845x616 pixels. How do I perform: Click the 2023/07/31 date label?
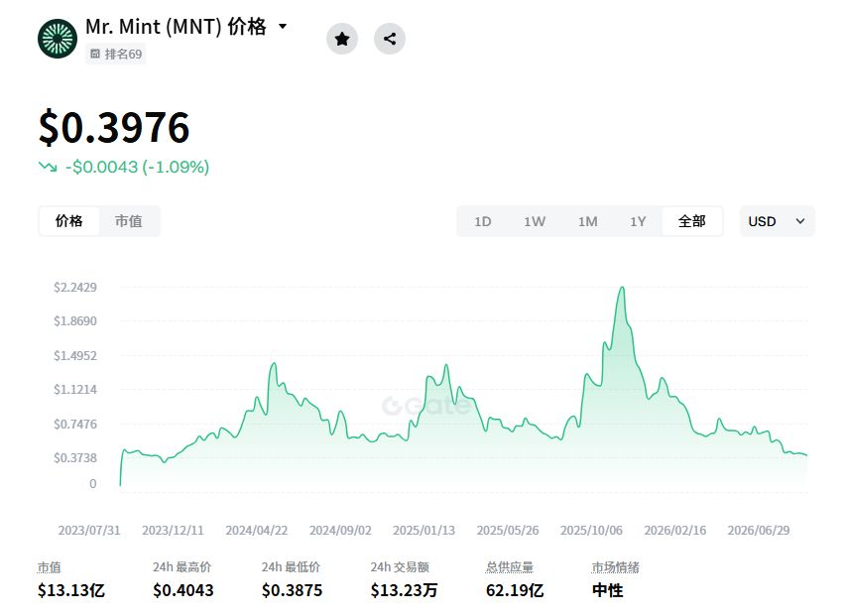click(x=89, y=531)
